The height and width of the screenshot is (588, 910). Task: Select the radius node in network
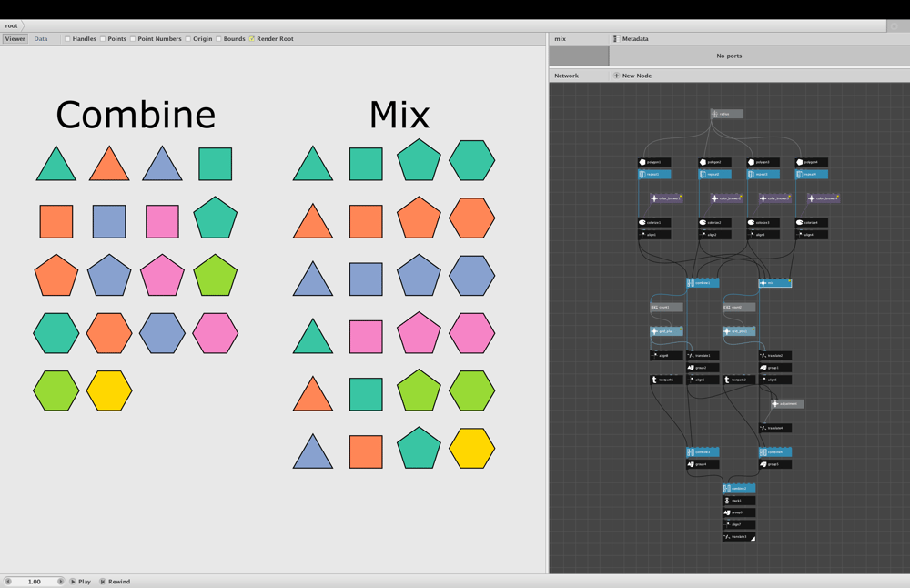click(726, 114)
